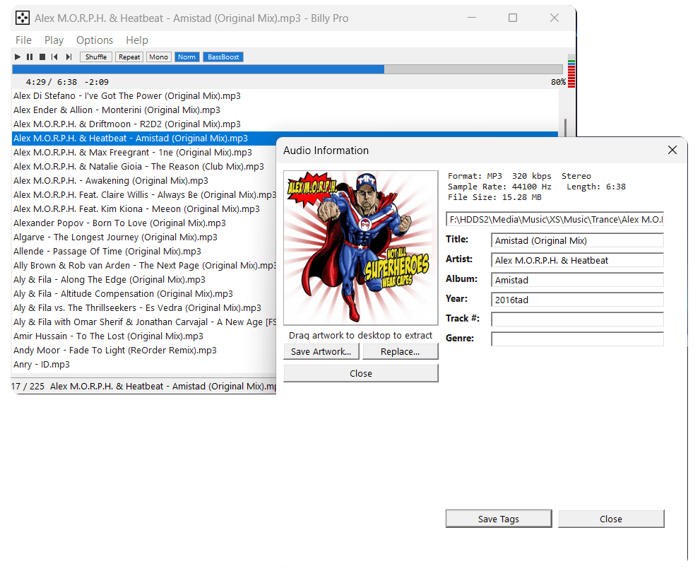Toggle Mono audio output
This screenshot has width=700, height=588.
(x=159, y=57)
